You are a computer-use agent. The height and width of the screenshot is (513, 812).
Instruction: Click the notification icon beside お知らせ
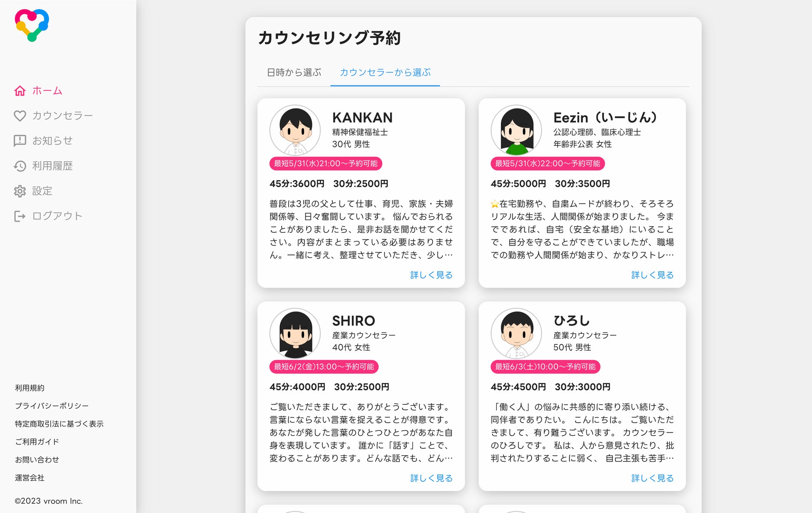tap(20, 141)
